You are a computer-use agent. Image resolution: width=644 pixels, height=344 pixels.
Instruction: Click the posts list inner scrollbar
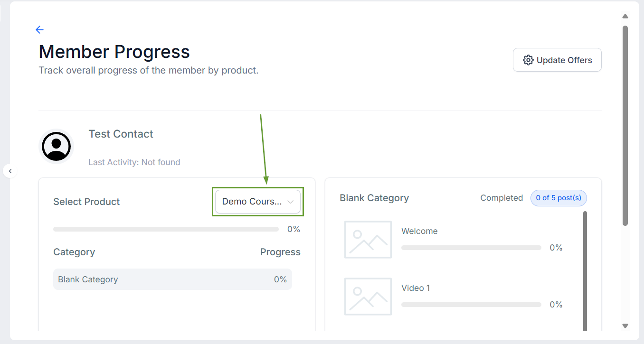click(x=585, y=270)
